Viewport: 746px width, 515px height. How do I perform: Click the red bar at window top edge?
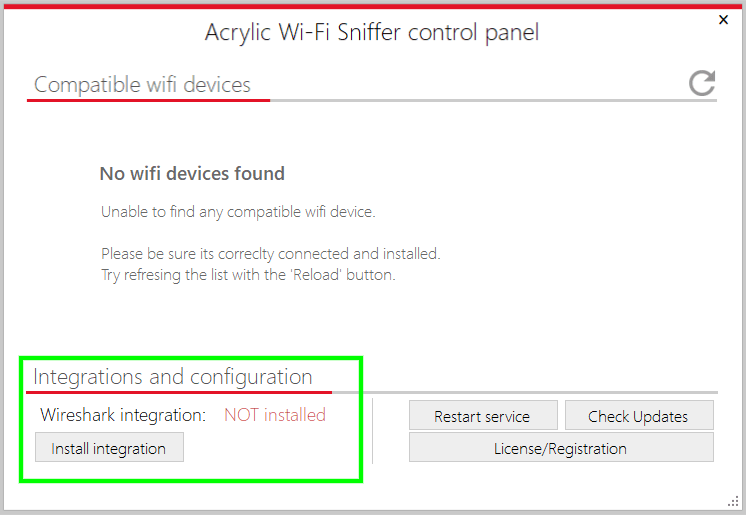(x=373, y=7)
